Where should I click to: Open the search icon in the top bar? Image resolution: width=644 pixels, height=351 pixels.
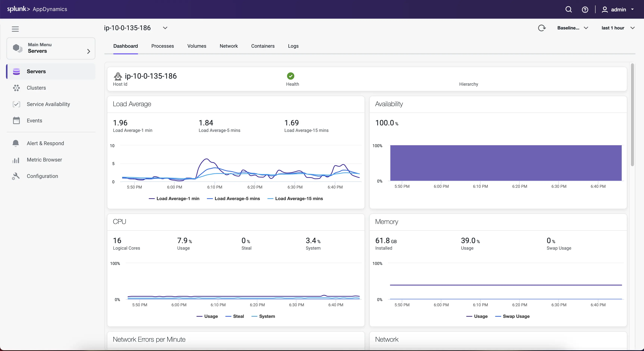(x=568, y=10)
